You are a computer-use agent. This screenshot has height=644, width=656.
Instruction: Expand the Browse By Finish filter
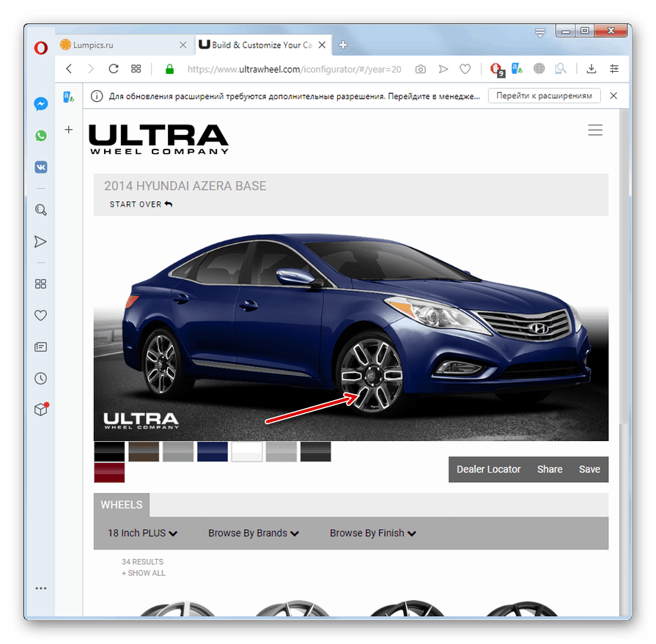(372, 533)
